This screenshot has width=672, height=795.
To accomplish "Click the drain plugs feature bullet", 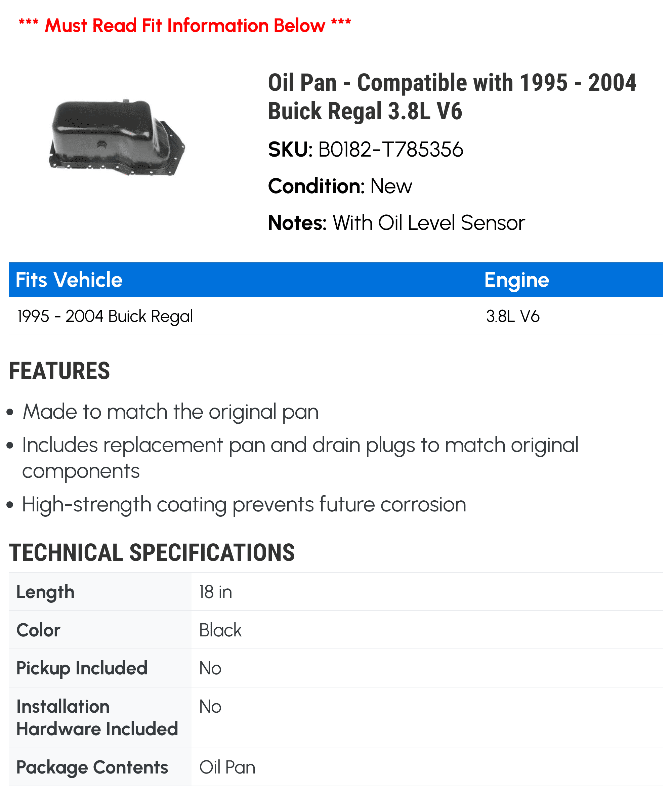I will click(x=300, y=458).
